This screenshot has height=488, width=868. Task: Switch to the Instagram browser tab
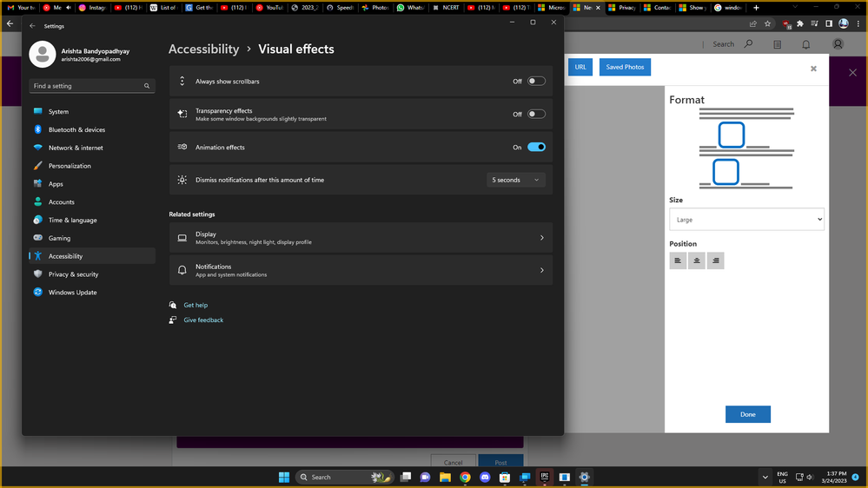point(92,8)
